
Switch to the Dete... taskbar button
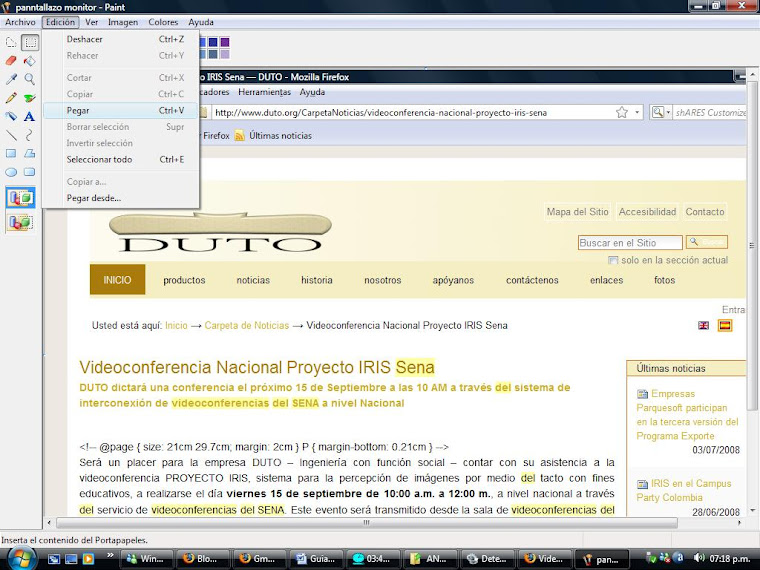pyautogui.click(x=487, y=559)
